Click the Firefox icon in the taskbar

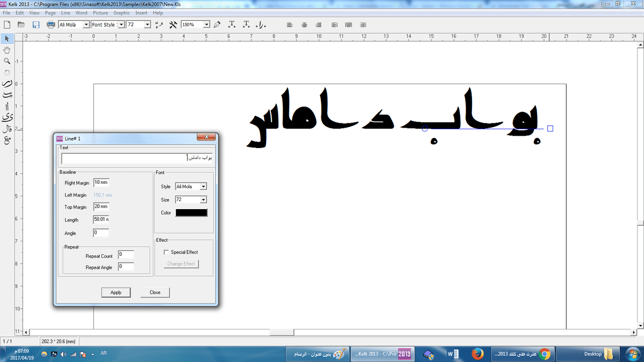pos(478,354)
